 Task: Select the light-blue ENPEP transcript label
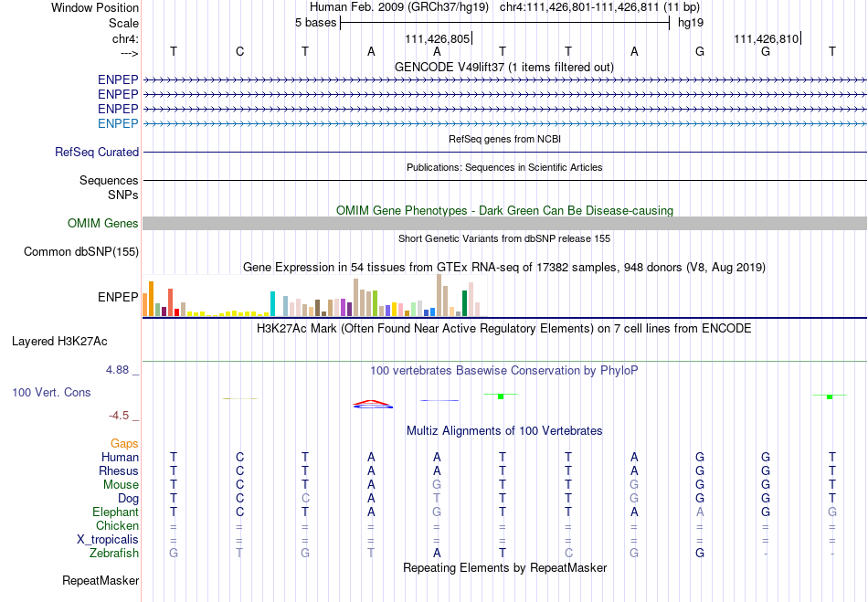[118, 123]
